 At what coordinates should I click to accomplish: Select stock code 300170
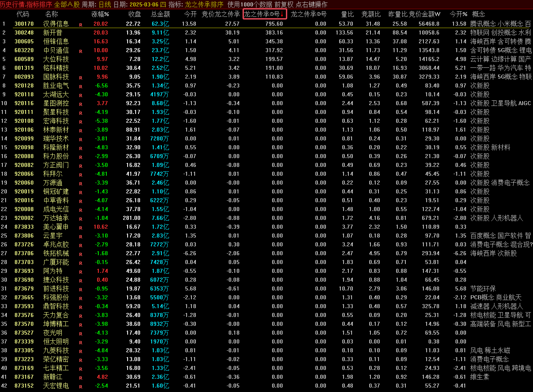point(24,24)
